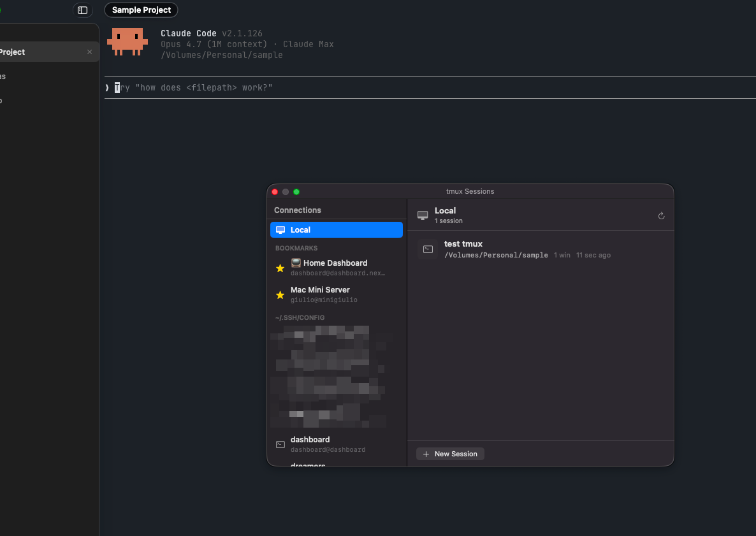Image resolution: width=756 pixels, height=536 pixels.
Task: Select the dashboard SSH config host
Action: [x=337, y=444]
